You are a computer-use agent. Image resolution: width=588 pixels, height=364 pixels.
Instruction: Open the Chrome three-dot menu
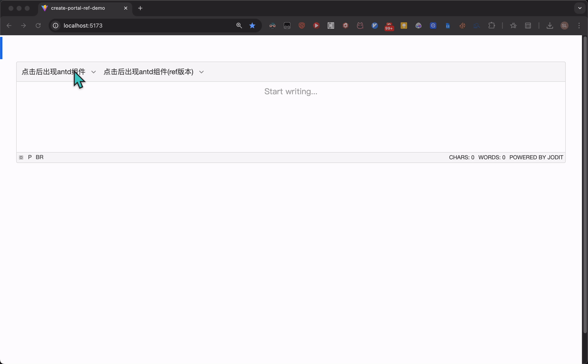[x=579, y=26]
